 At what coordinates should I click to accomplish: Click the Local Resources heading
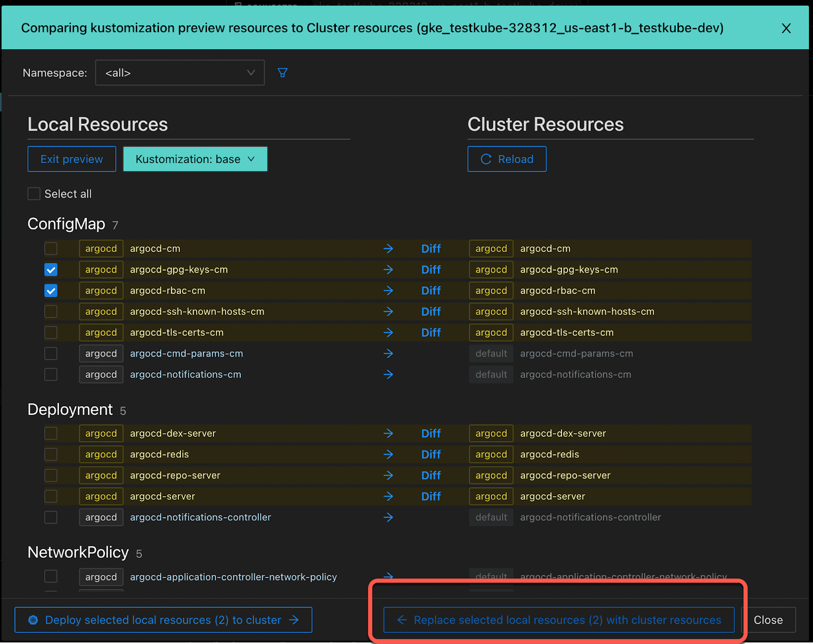(x=98, y=124)
